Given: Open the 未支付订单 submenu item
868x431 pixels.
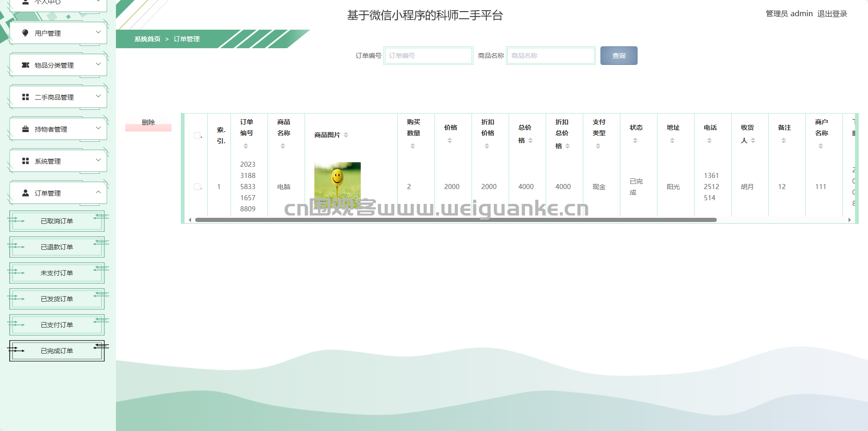Looking at the screenshot, I should pos(57,273).
